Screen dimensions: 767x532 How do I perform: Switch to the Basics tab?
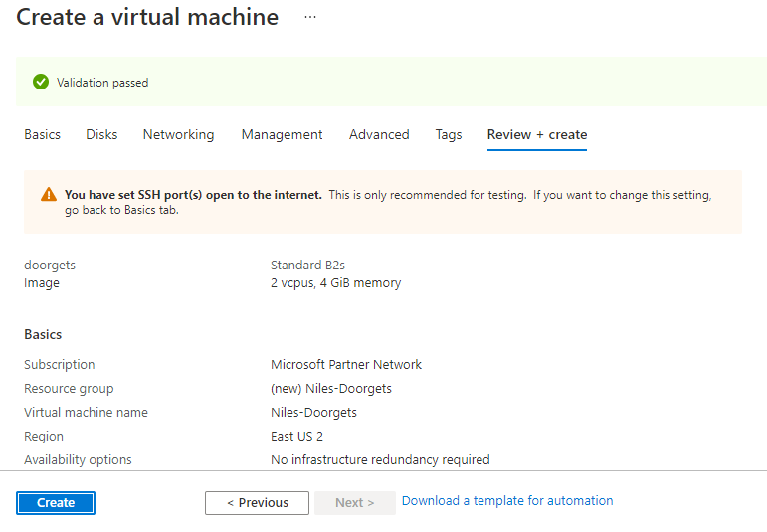(x=42, y=134)
